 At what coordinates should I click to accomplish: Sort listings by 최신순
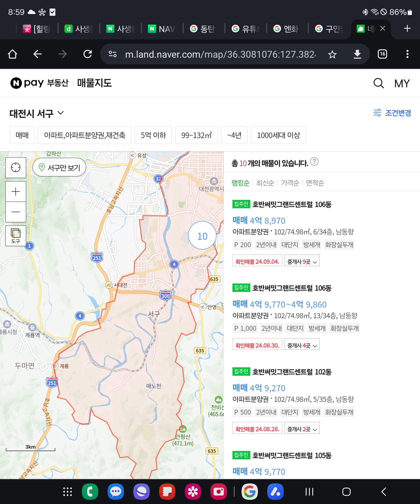pos(265,183)
